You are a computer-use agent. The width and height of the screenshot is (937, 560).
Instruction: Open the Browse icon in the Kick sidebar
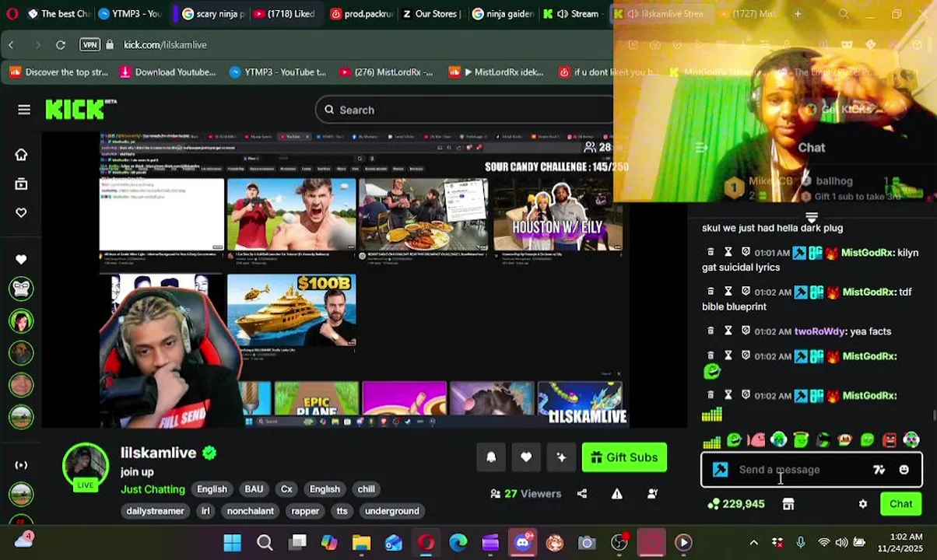21,184
